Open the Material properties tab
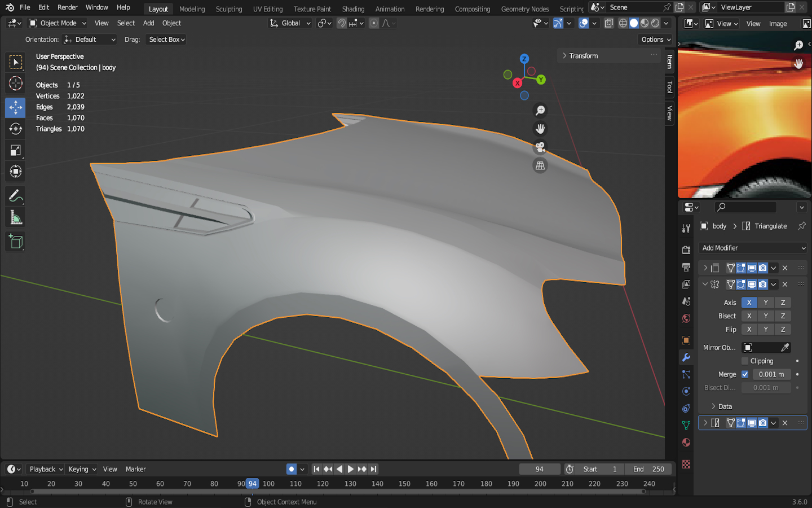This screenshot has height=508, width=812. point(686,442)
